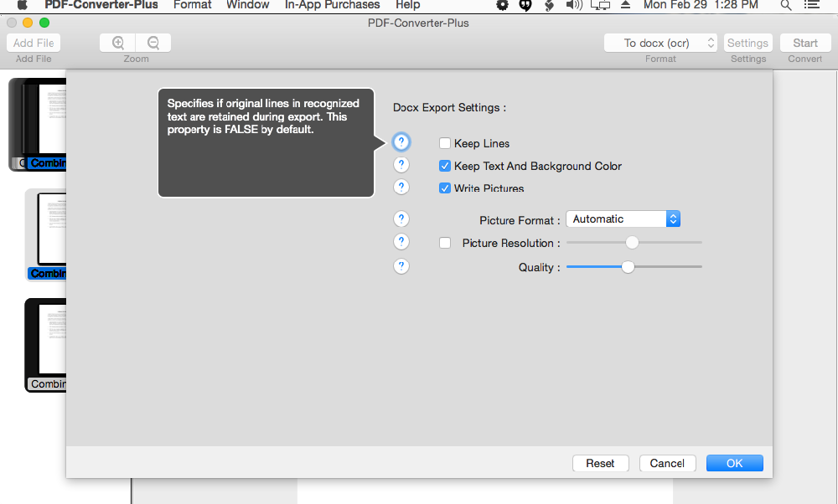Open the Format menu
This screenshot has height=504, width=838.
tap(193, 5)
